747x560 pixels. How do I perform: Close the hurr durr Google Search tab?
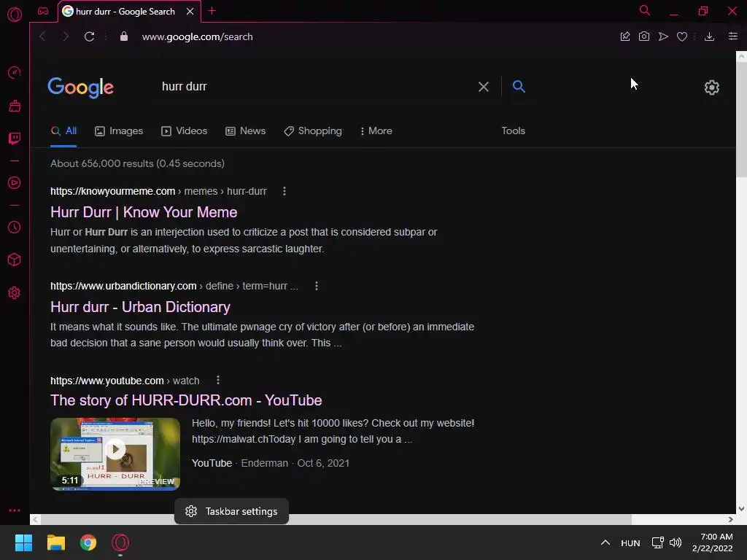[190, 12]
